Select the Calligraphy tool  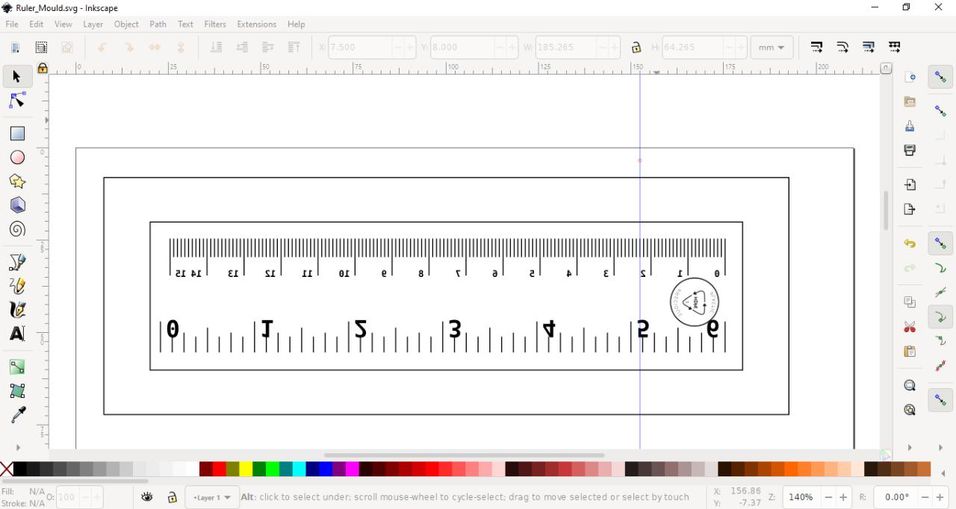click(x=17, y=310)
